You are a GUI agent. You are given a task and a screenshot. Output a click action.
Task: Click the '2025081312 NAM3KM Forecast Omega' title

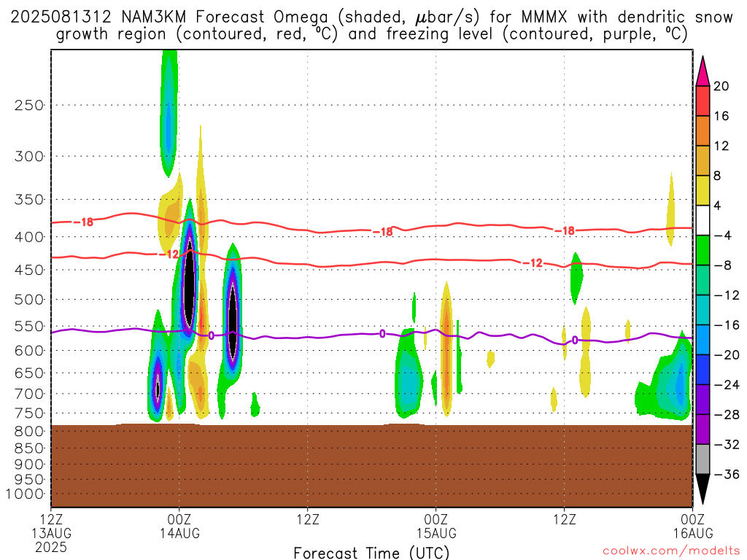(169, 17)
